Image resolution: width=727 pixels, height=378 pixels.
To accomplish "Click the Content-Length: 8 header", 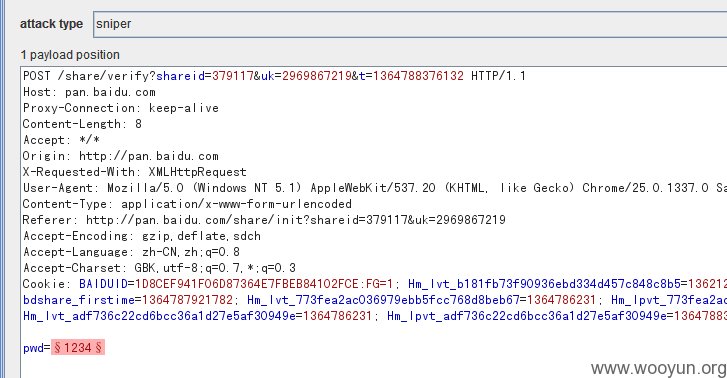I will tap(82, 124).
